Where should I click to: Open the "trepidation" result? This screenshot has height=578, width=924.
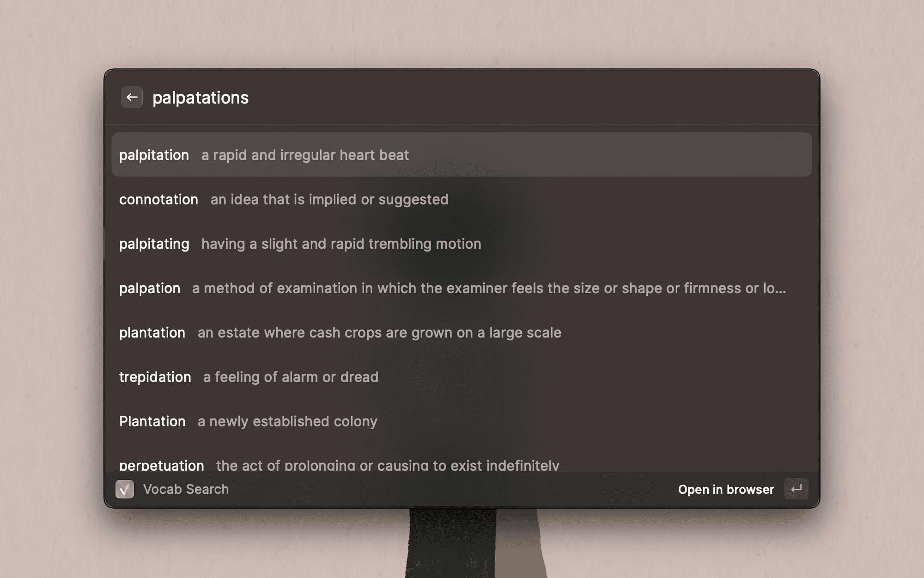155,377
